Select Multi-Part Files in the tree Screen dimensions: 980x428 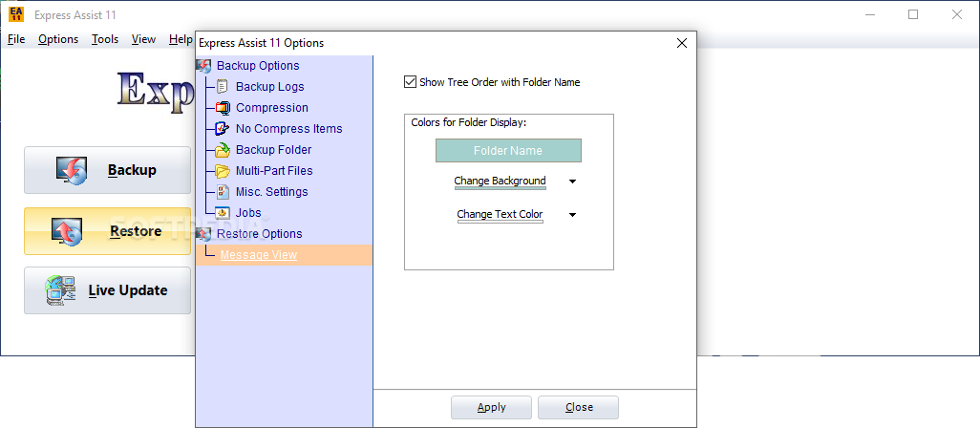tap(274, 171)
